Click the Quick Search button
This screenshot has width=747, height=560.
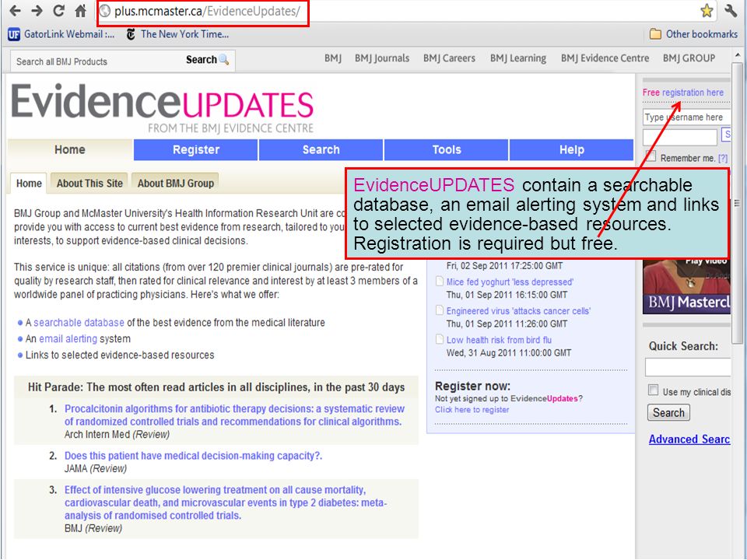[x=668, y=412]
